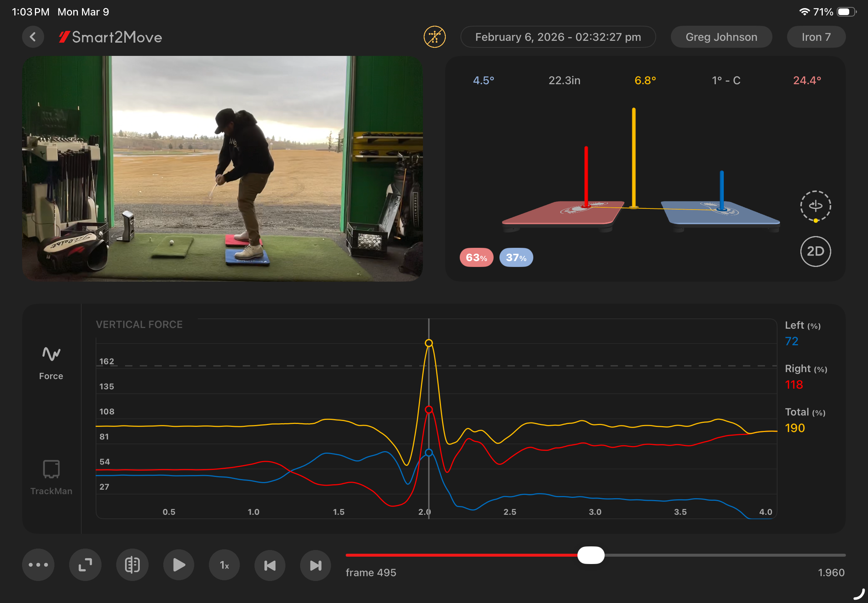The width and height of the screenshot is (868, 603).
Task: Click the yellow body skeleton overlay icon
Action: 434,37
